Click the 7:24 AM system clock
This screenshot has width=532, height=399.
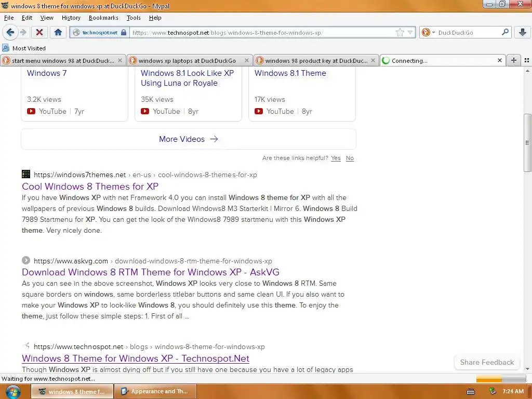pos(513,391)
